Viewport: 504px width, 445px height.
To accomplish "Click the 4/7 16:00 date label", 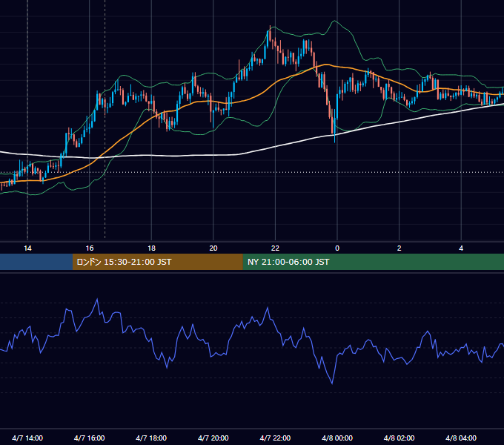I will click(90, 438).
